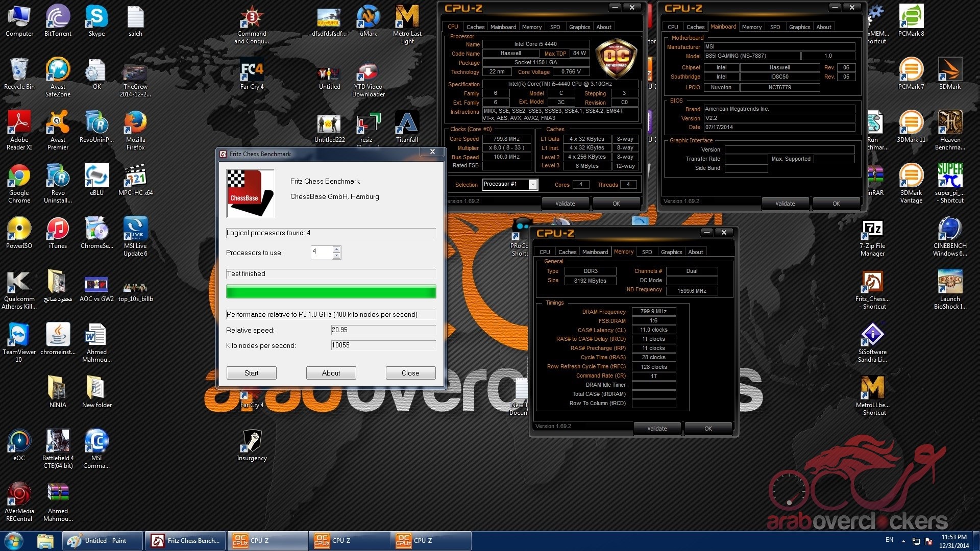Switch to the SPD tab in the Memory CPU-Z window
The width and height of the screenshot is (980, 551).
pos(647,252)
